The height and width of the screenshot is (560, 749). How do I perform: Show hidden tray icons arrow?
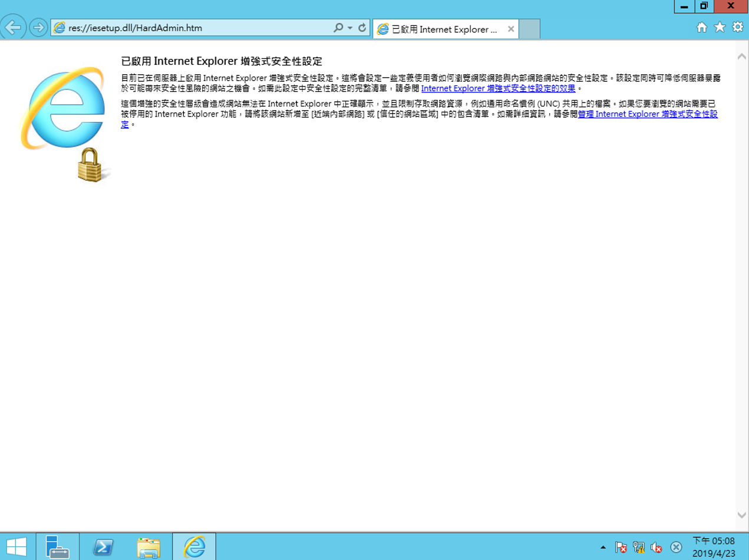coord(603,548)
